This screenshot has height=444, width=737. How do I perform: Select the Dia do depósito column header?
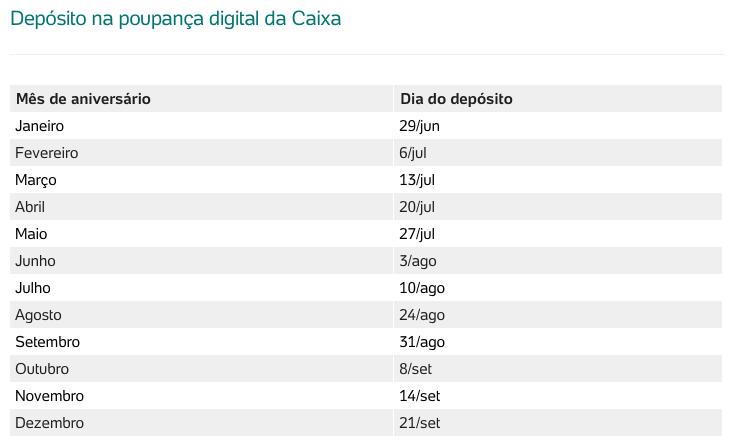558,99
